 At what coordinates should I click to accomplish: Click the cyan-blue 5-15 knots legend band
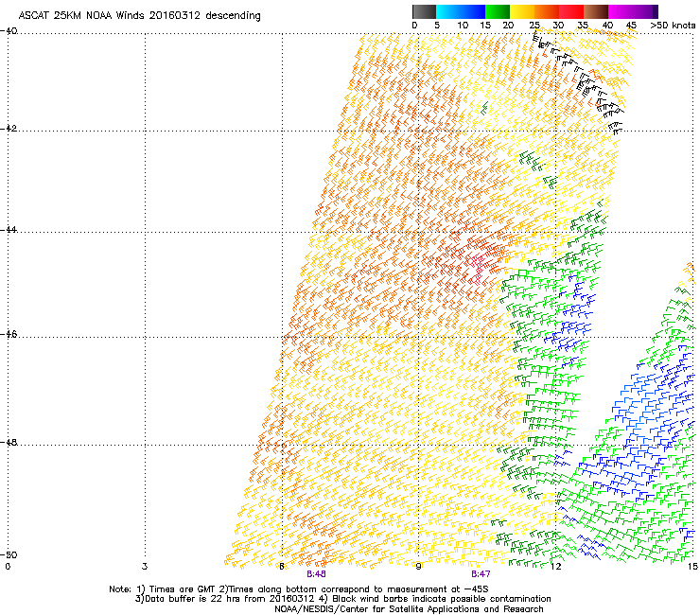461,11
